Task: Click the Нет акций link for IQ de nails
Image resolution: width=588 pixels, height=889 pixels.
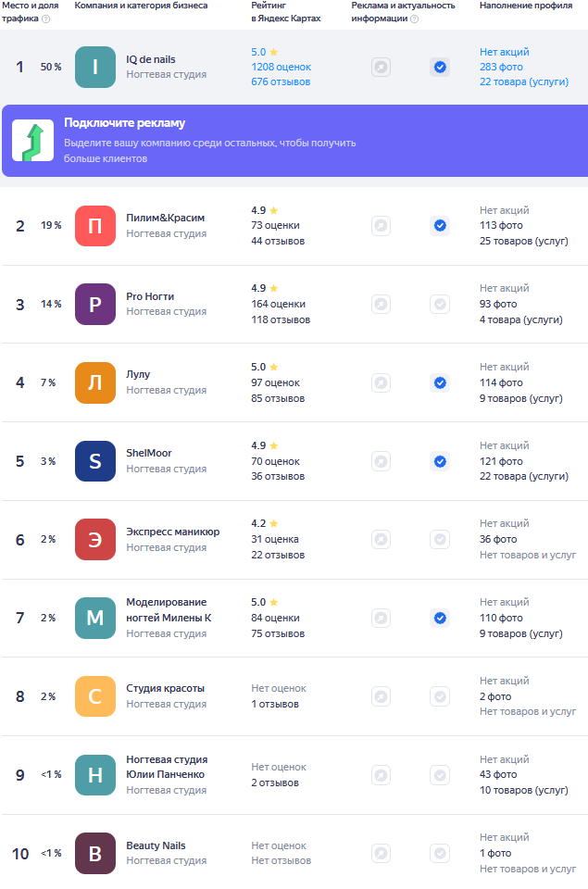Action: click(504, 52)
